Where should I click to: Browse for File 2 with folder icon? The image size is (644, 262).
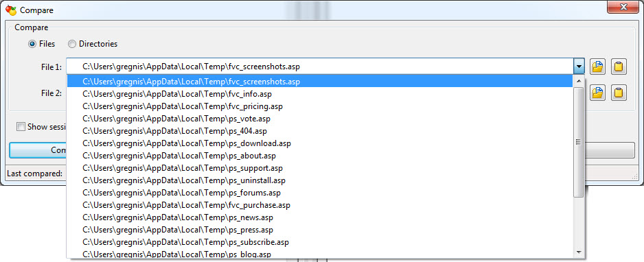click(x=597, y=93)
